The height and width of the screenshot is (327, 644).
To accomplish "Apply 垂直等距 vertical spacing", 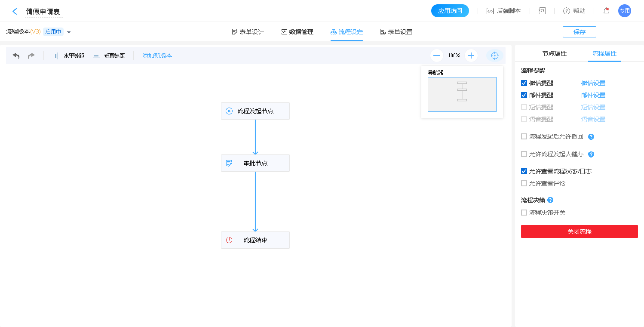I will point(109,56).
